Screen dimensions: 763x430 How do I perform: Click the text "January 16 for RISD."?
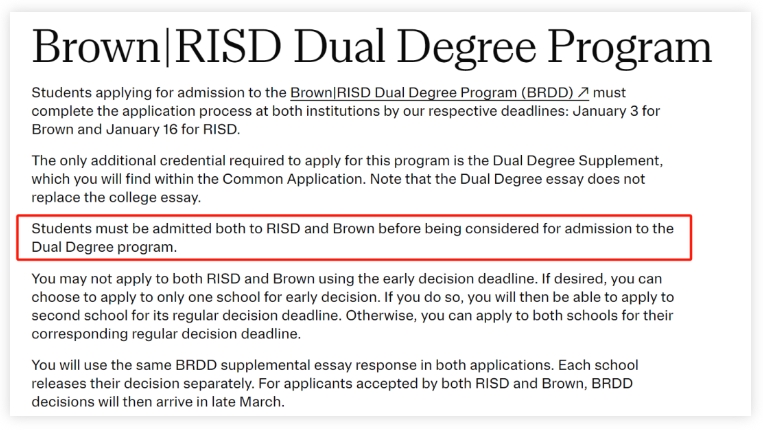tap(173, 129)
